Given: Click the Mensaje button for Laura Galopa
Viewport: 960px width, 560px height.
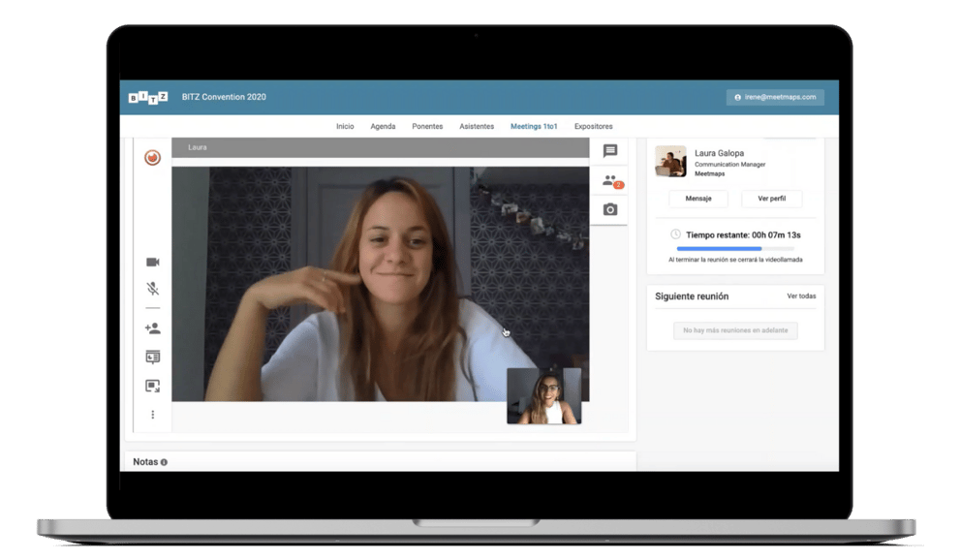Looking at the screenshot, I should [x=698, y=199].
